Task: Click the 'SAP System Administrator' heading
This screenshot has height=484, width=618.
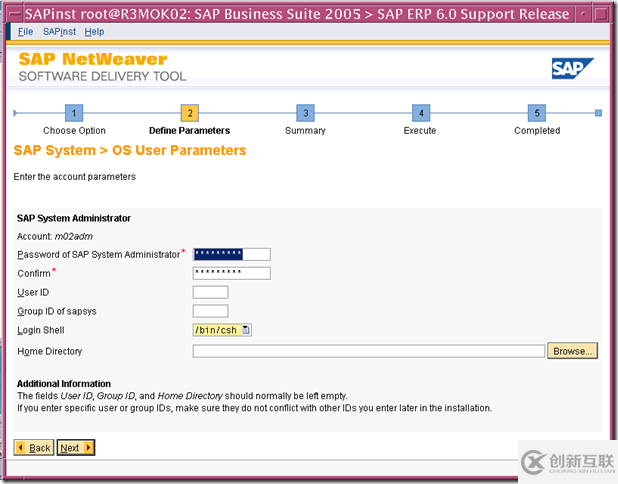Action: [74, 218]
